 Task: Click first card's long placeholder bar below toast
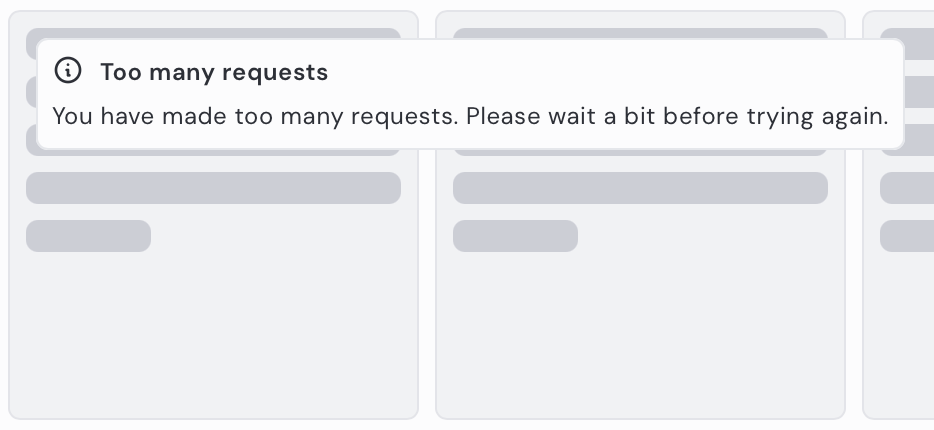213,188
